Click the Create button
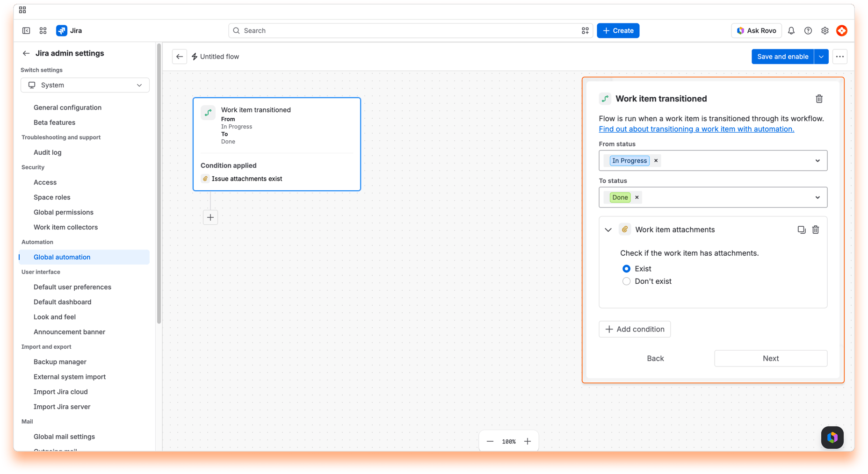The image size is (868, 474). click(618, 30)
